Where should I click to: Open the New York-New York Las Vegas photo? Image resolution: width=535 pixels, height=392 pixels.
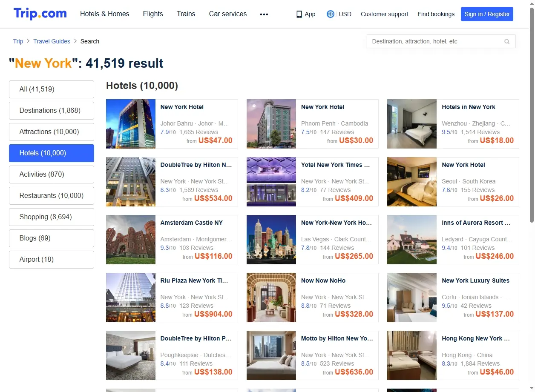271,240
